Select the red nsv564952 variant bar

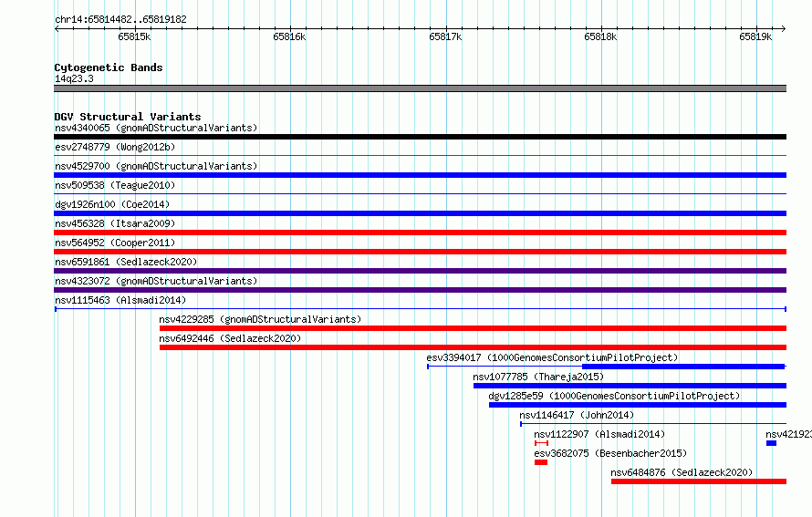pyautogui.click(x=420, y=252)
